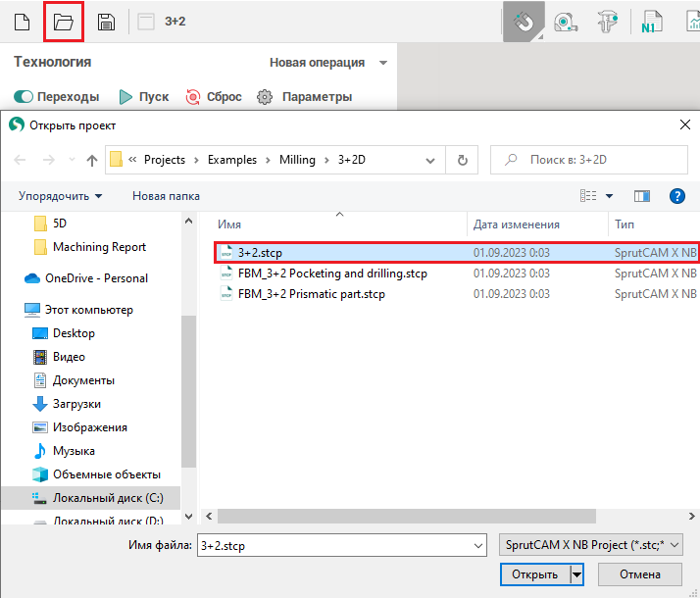Click the Reset (Сброс) icon

pyautogui.click(x=193, y=97)
